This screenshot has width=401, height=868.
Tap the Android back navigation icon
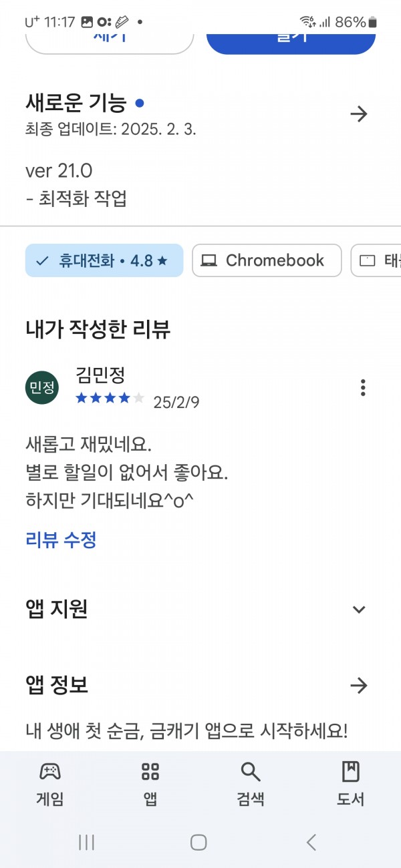[x=311, y=842]
